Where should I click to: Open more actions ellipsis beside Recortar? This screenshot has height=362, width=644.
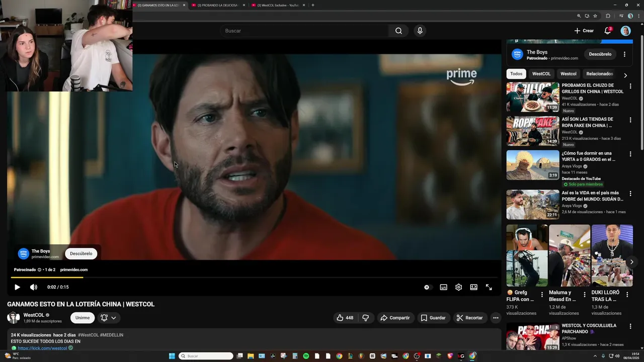tap(496, 318)
